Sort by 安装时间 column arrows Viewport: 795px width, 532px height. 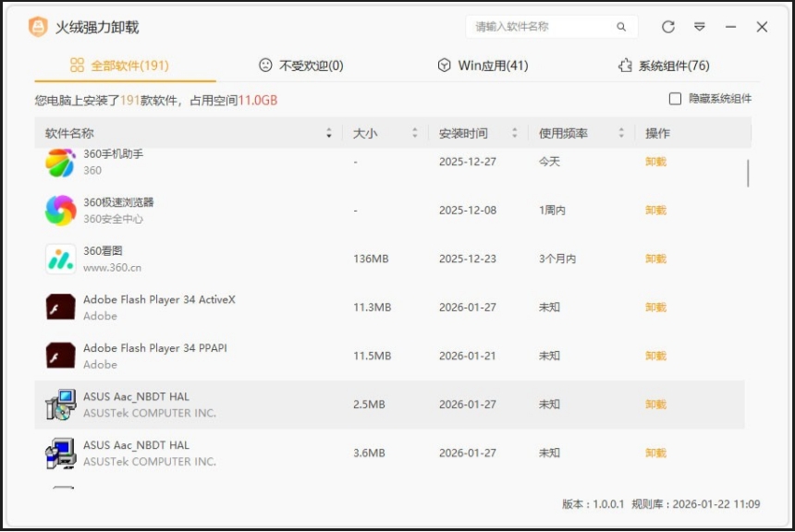click(x=515, y=133)
